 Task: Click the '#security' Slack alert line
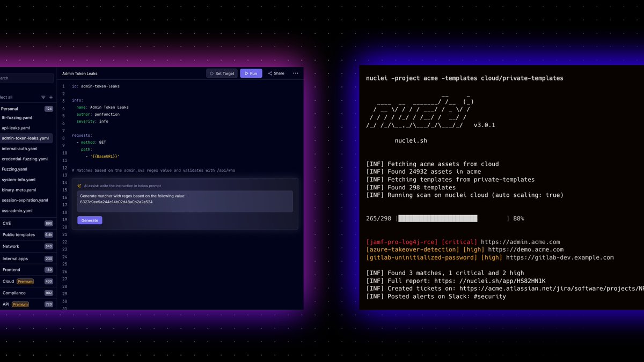tap(436, 296)
